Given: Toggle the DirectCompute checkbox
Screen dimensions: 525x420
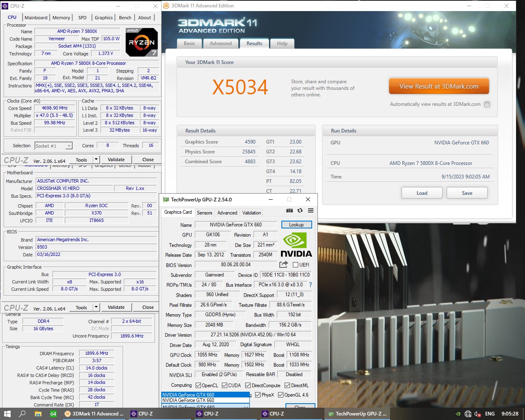Looking at the screenshot, I should [248, 386].
